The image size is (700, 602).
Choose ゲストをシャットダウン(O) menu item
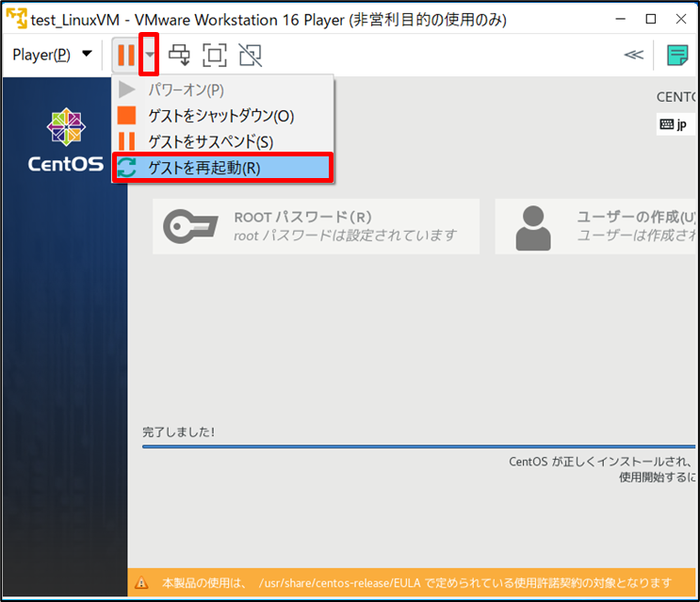(222, 116)
